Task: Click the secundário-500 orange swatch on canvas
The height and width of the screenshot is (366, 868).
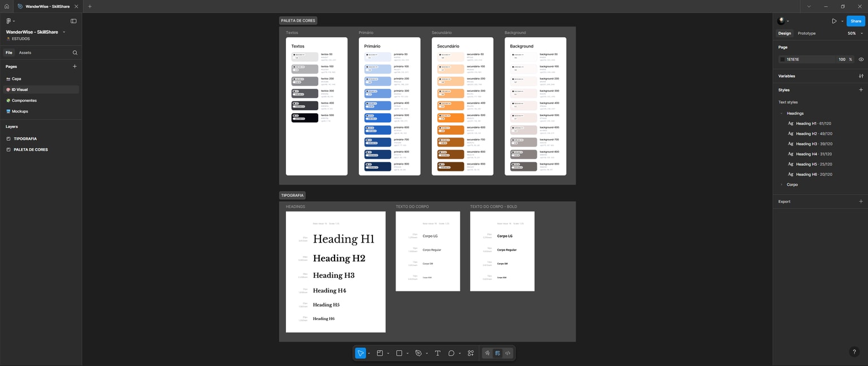Action: [x=451, y=118]
